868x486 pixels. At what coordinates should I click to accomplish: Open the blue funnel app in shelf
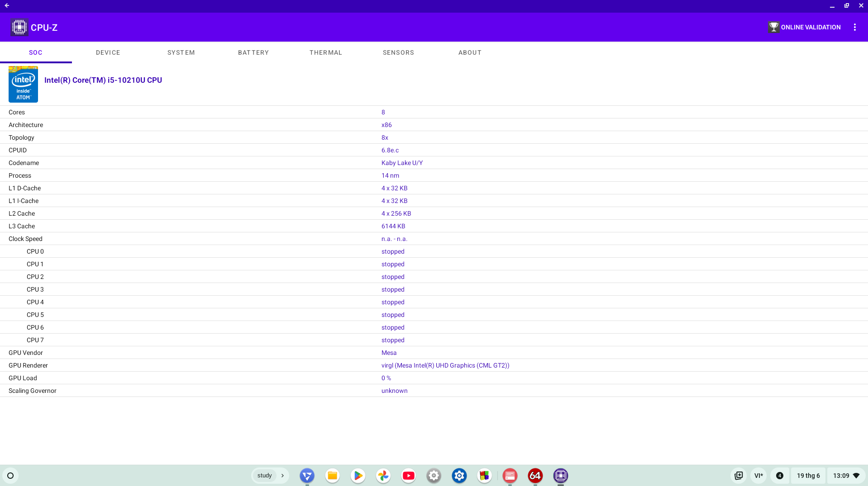pyautogui.click(x=307, y=476)
